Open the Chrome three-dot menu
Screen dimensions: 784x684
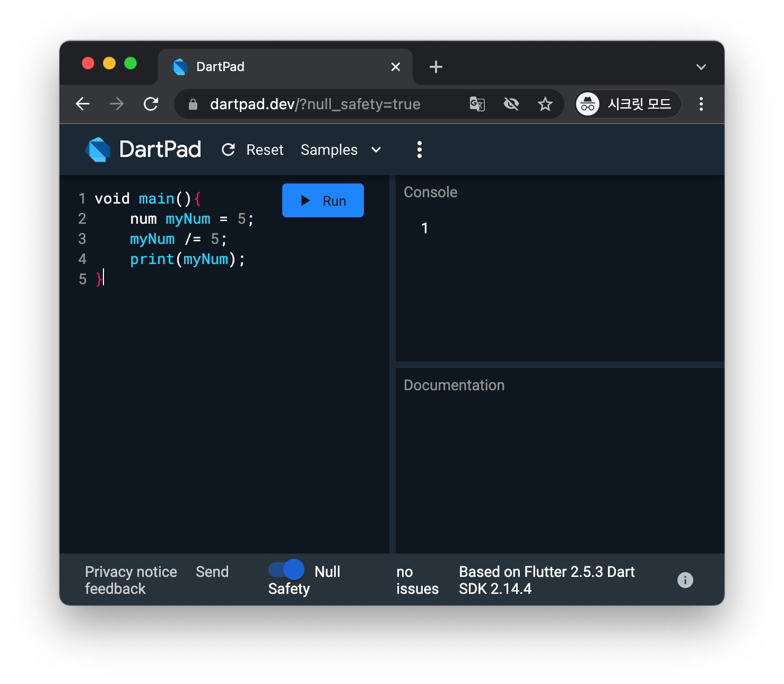tap(701, 104)
